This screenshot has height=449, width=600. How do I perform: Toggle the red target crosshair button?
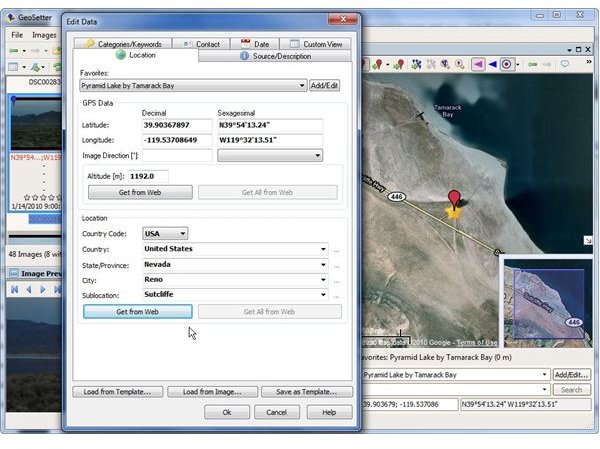click(x=506, y=64)
